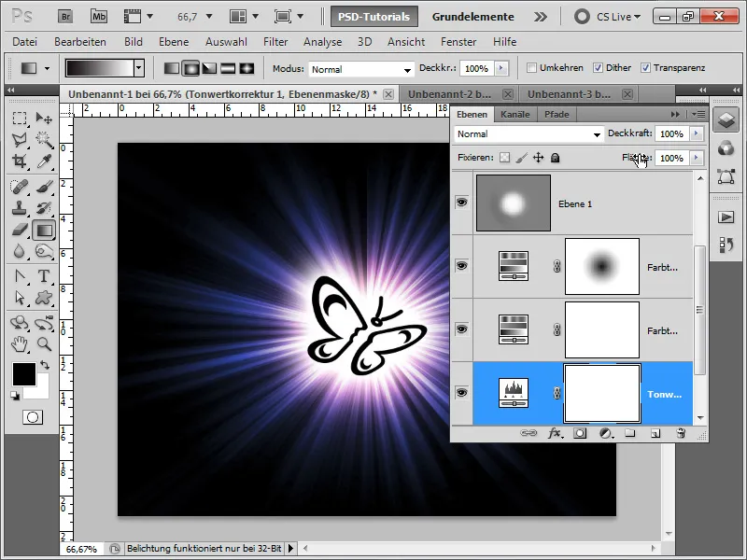Select the Pen tool
Image resolution: width=747 pixels, height=560 pixels.
(x=20, y=276)
